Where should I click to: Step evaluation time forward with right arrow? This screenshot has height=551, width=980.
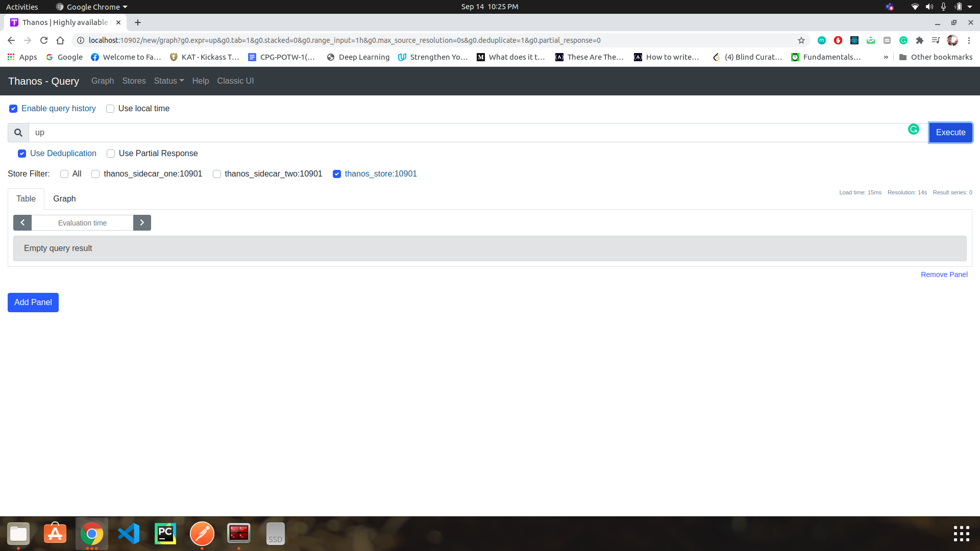pyautogui.click(x=142, y=223)
